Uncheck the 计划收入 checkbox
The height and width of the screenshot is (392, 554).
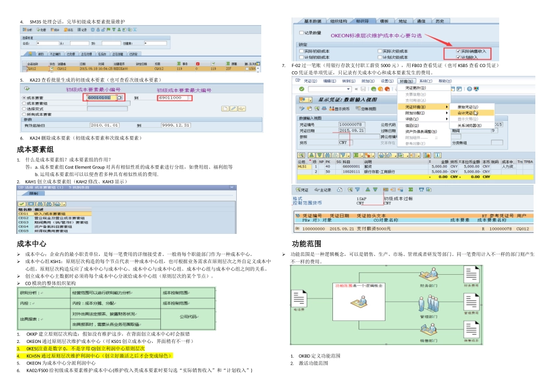458,57
